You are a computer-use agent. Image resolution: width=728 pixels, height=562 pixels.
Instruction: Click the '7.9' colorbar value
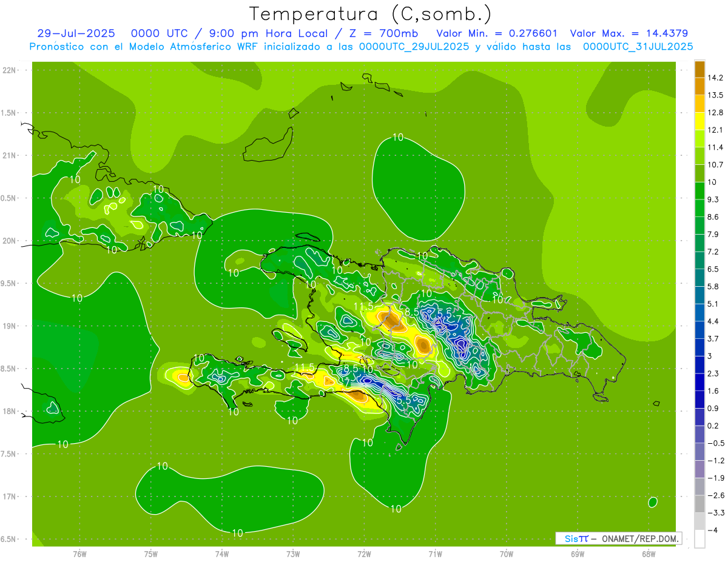point(713,235)
